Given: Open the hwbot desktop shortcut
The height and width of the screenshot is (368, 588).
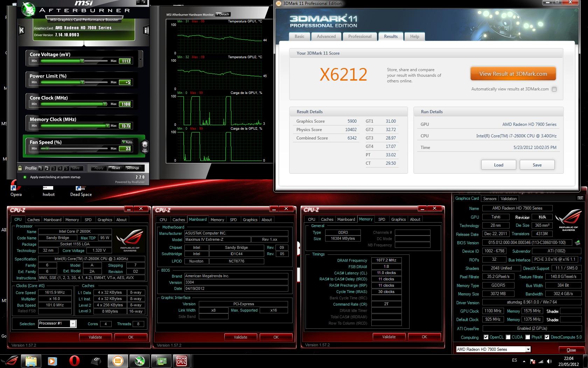Looking at the screenshot, I should pyautogui.click(x=49, y=191).
